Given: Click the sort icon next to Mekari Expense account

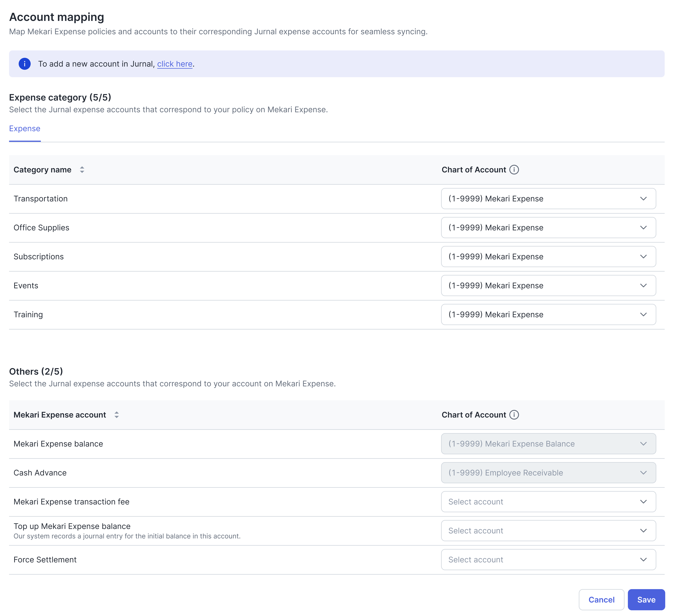Looking at the screenshot, I should pyautogui.click(x=117, y=415).
